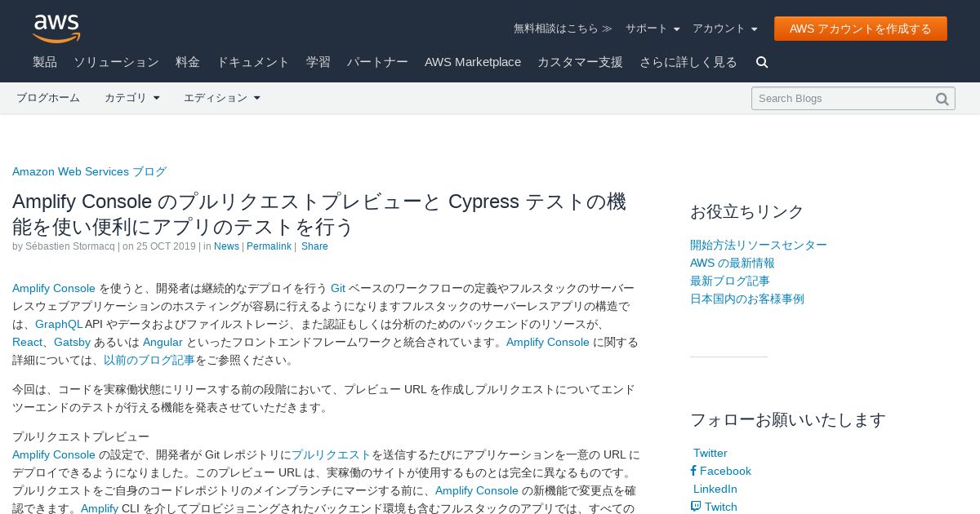Go to AWS Marketplace

click(x=473, y=62)
